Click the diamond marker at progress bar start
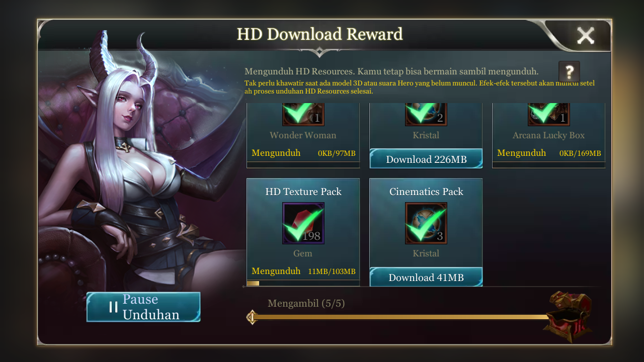The width and height of the screenshot is (644, 362). 252,317
